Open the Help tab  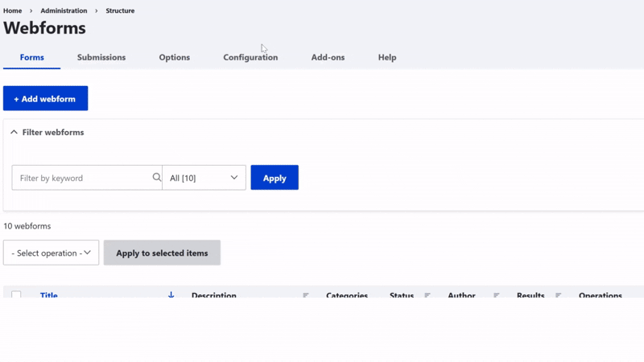[387, 57]
